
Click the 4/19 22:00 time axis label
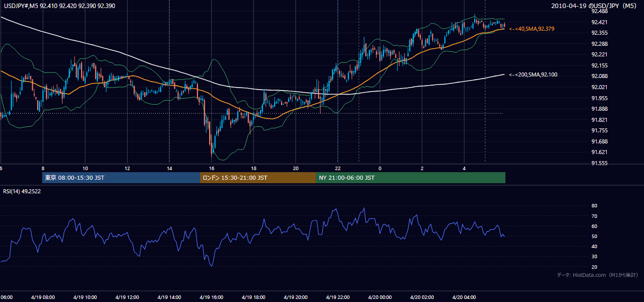338,297
